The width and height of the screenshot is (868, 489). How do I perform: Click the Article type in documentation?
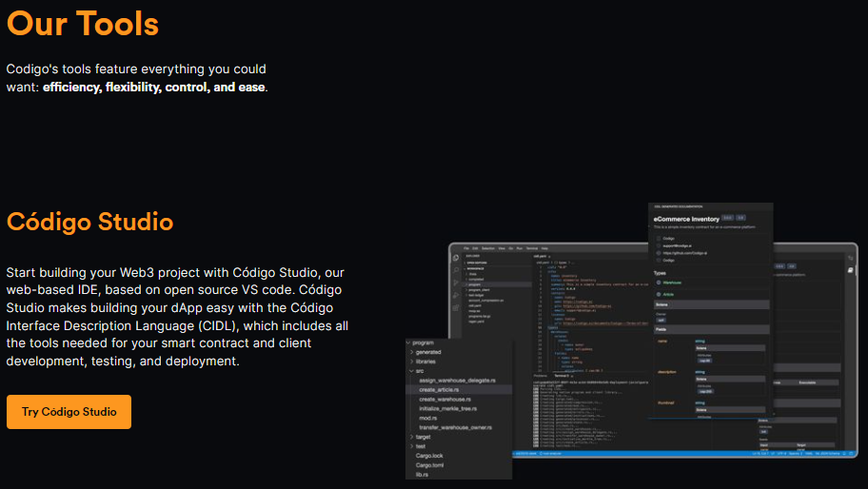(668, 294)
